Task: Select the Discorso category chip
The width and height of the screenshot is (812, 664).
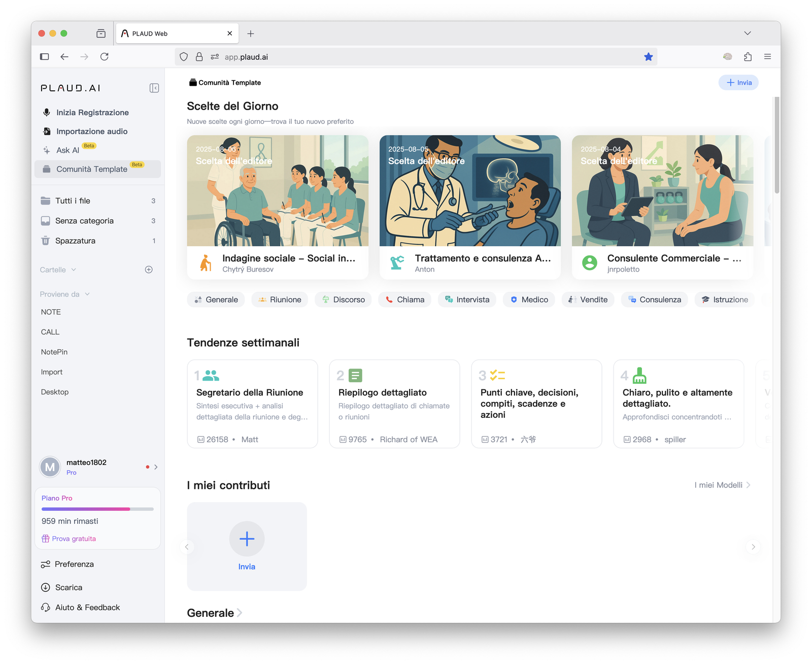Action: coord(343,300)
